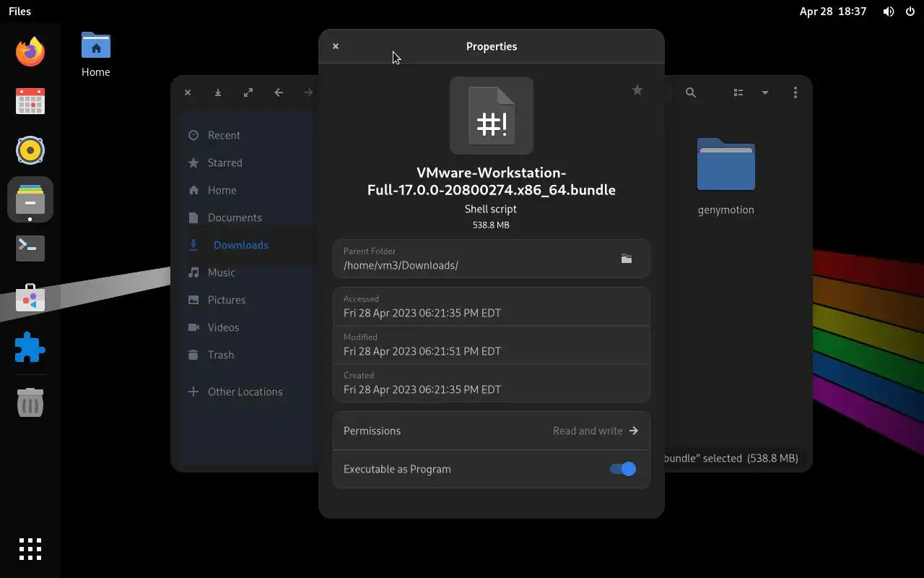Click the shell script file icon
This screenshot has height=578, width=924.
[x=492, y=116]
